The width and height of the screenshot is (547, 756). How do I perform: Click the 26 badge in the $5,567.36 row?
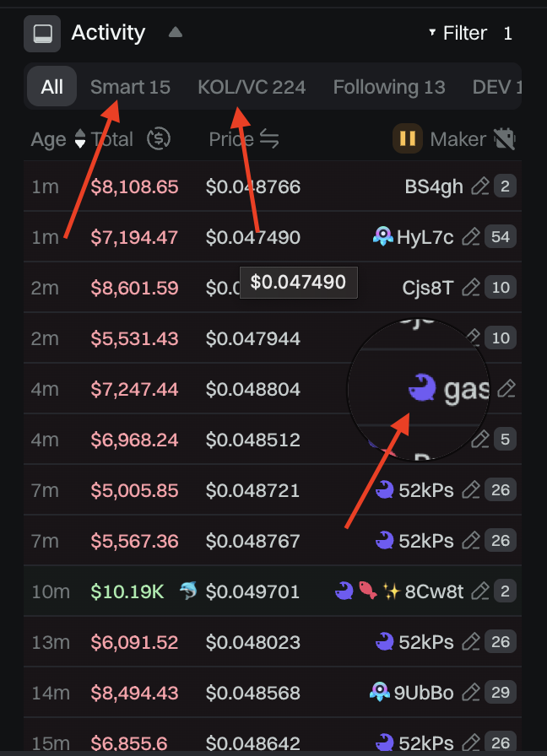coord(501,541)
